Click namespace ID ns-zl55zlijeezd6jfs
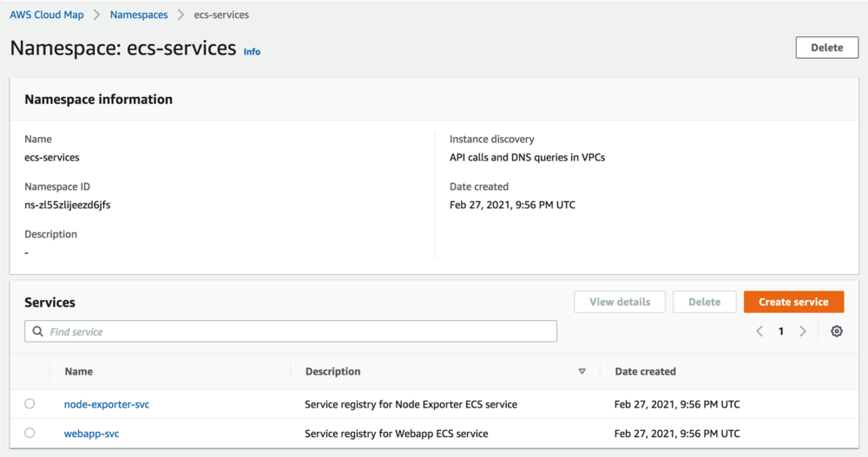868x457 pixels. tap(68, 205)
